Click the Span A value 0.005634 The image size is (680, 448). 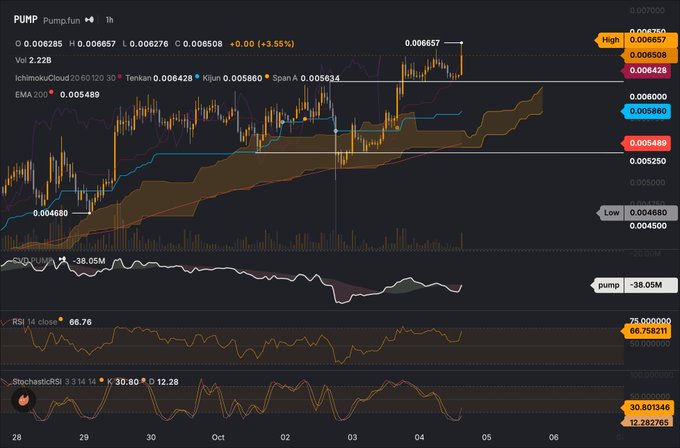320,78
